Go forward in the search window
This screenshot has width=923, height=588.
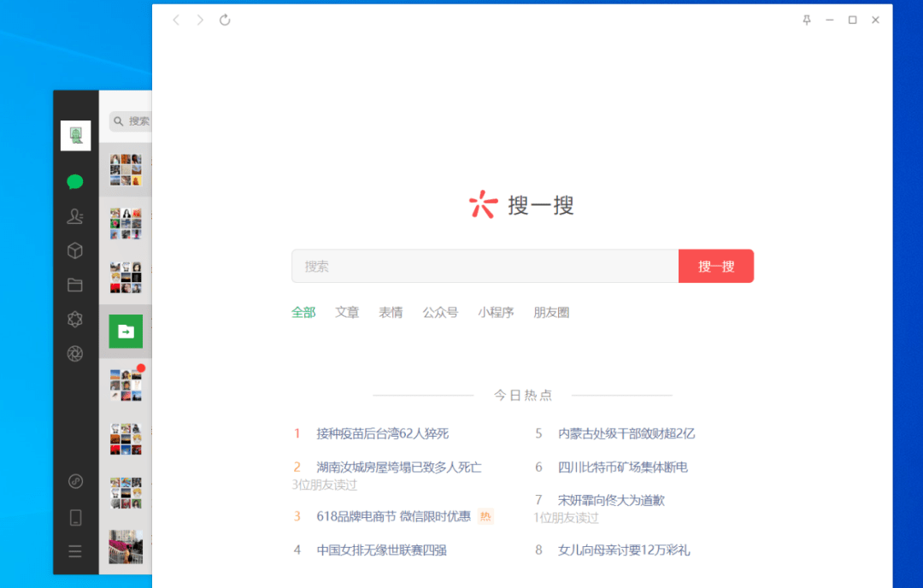(200, 20)
